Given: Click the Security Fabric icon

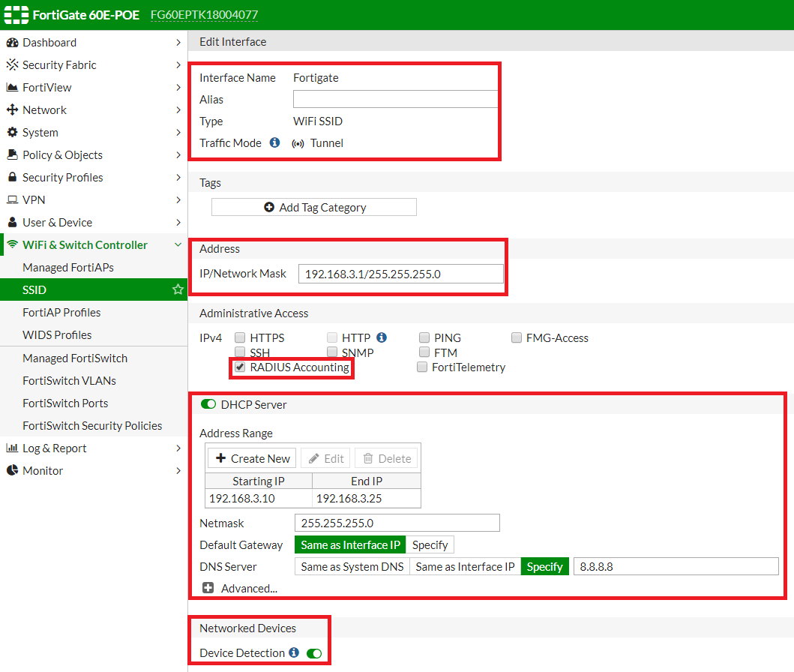Looking at the screenshot, I should click(12, 65).
